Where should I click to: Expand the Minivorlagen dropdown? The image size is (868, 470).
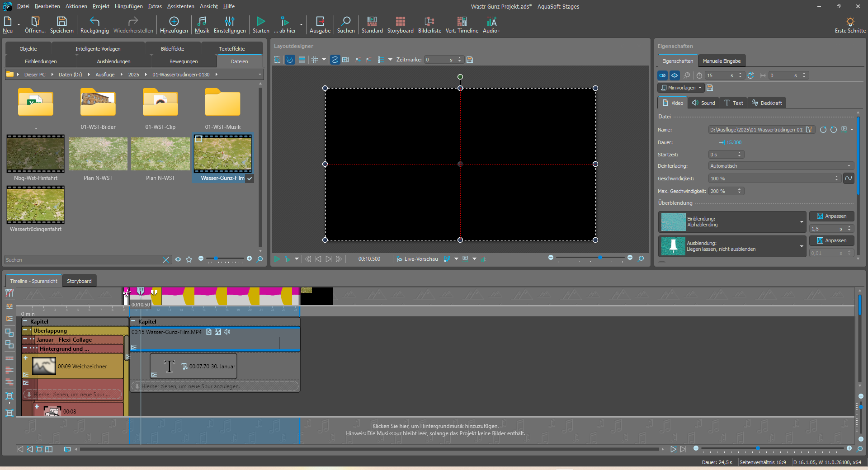[681, 88]
